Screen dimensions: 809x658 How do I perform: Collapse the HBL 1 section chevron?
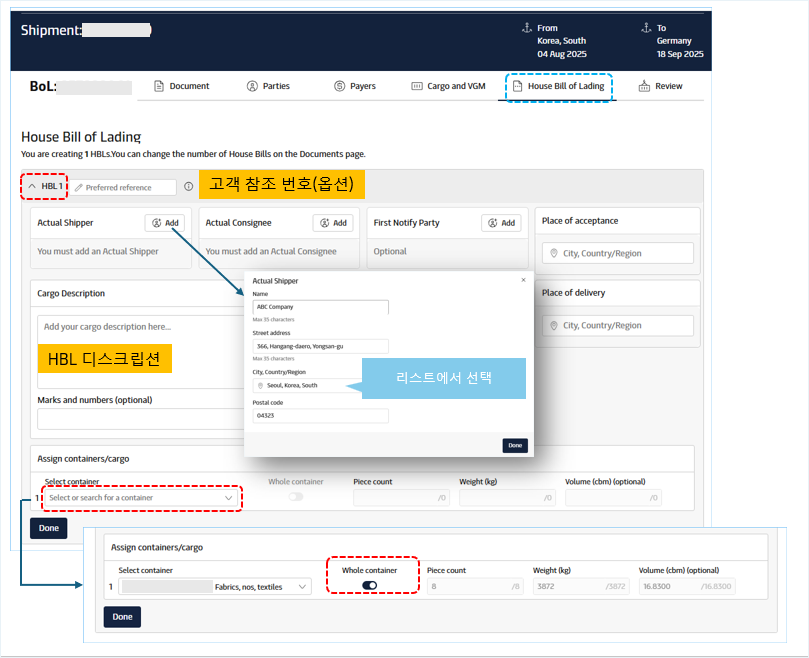point(32,186)
